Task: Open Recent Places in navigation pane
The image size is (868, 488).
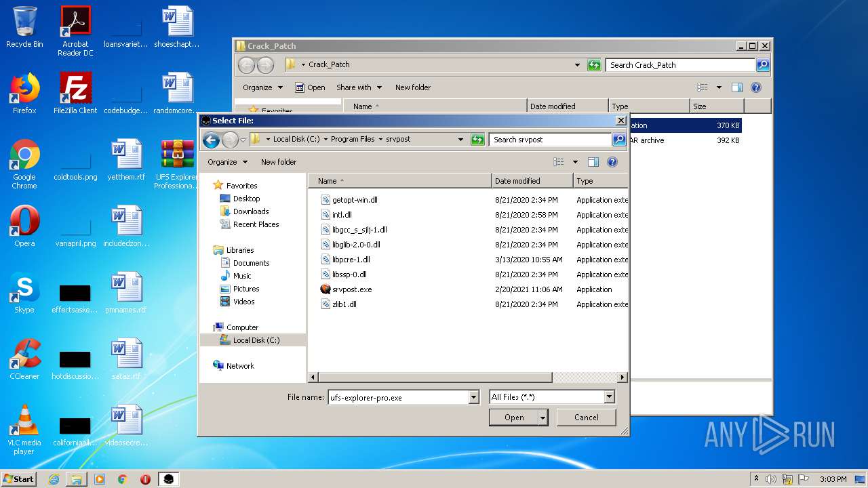Action: 250,224
